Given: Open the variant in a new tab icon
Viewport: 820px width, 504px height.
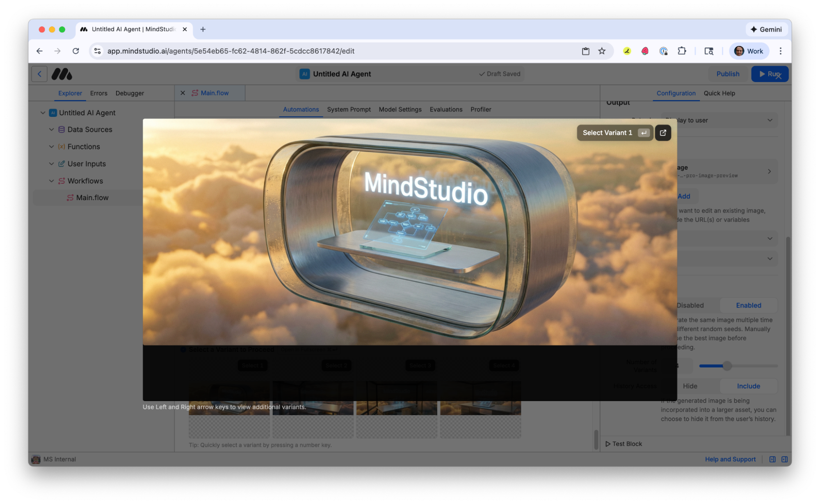Looking at the screenshot, I should coord(663,132).
